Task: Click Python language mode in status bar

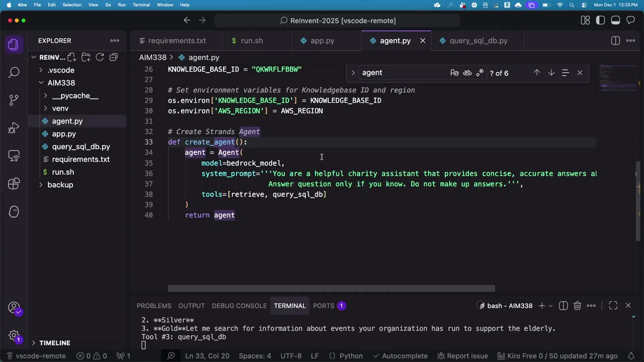Action: (351, 356)
